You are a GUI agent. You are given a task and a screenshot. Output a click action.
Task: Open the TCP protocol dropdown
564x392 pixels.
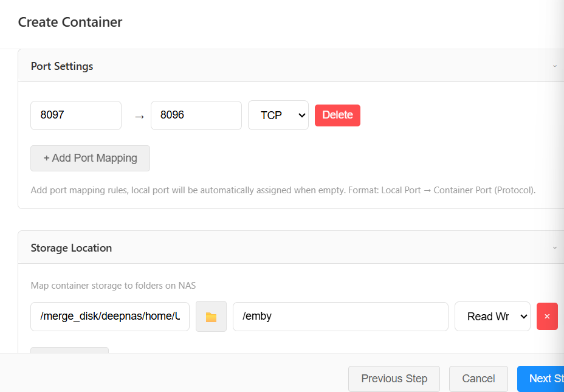pyautogui.click(x=278, y=115)
